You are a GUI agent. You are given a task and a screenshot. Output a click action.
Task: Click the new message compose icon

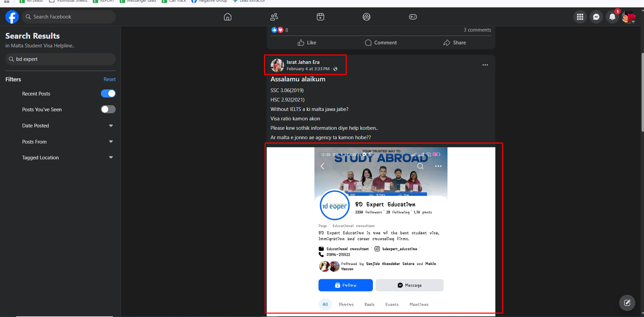[627, 303]
